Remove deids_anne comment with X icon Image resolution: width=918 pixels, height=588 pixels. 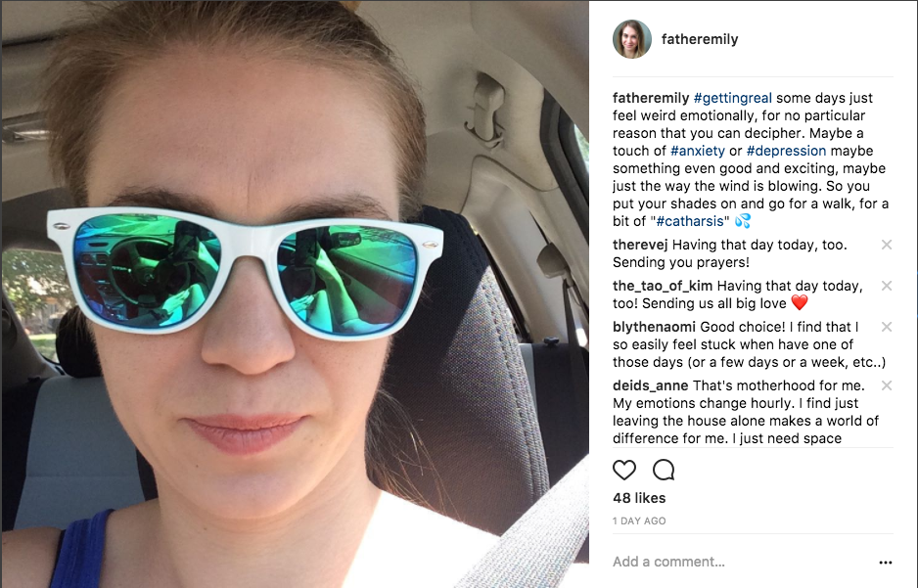tap(887, 385)
